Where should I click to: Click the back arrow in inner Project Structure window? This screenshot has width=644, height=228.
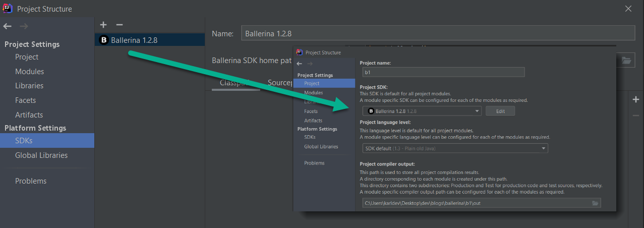[300, 64]
